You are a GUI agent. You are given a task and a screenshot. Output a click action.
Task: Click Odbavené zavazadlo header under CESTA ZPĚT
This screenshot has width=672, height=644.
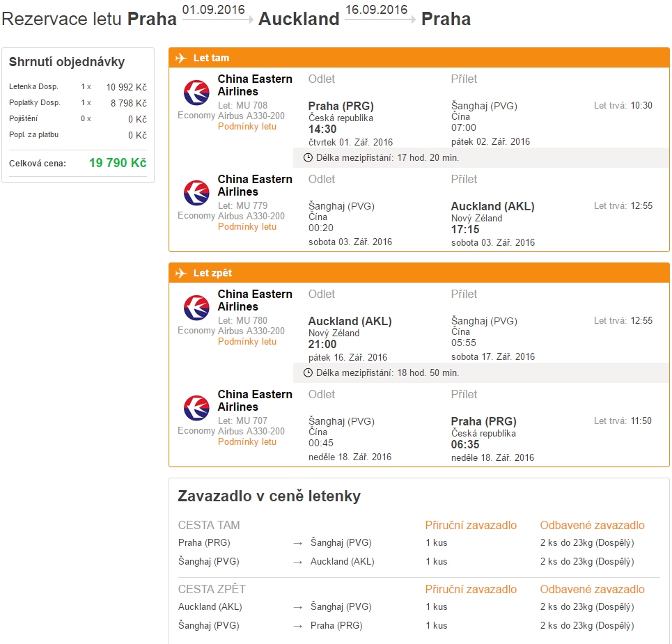coord(593,589)
